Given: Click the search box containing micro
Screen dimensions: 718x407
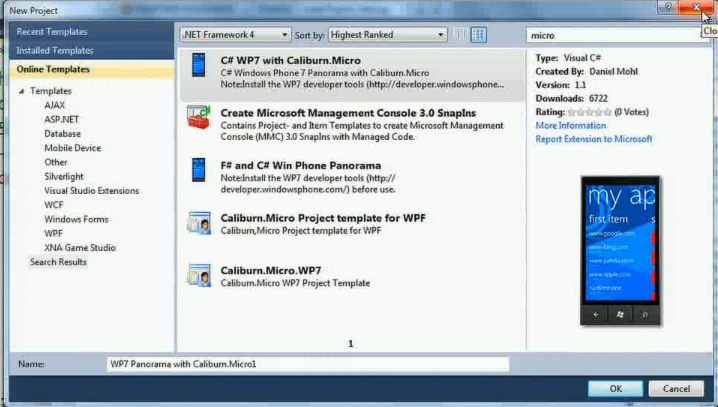Looking at the screenshot, I should (x=618, y=35).
